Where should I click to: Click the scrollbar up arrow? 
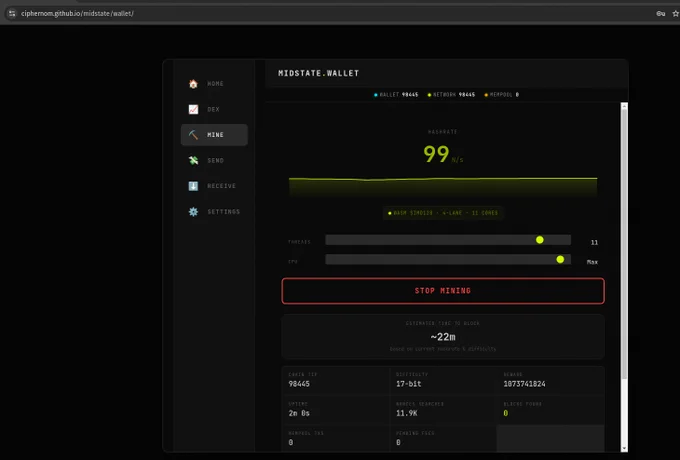click(624, 106)
